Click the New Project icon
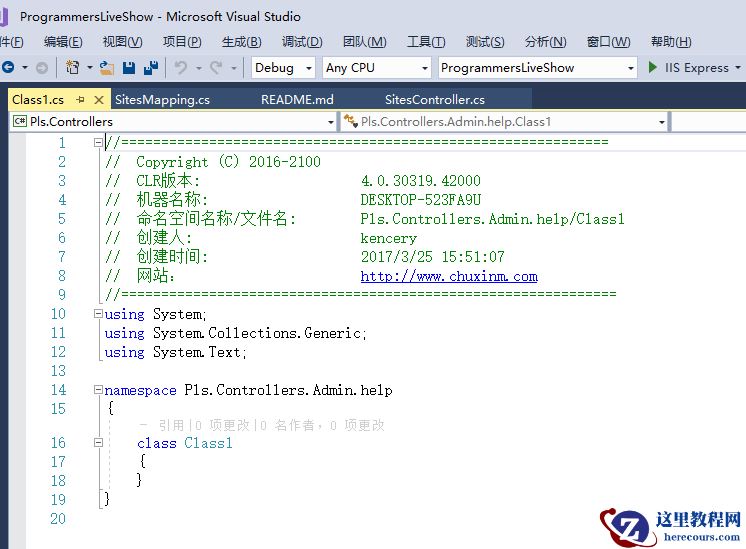The height and width of the screenshot is (549, 746). click(72, 68)
